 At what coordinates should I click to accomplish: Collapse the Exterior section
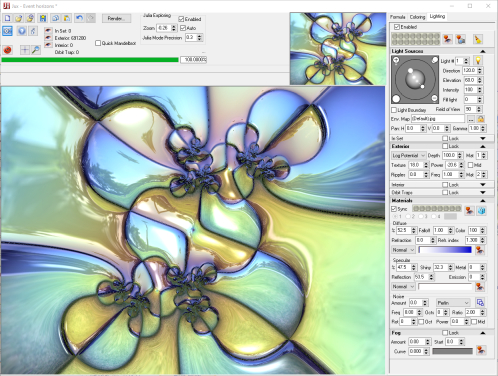(x=482, y=146)
